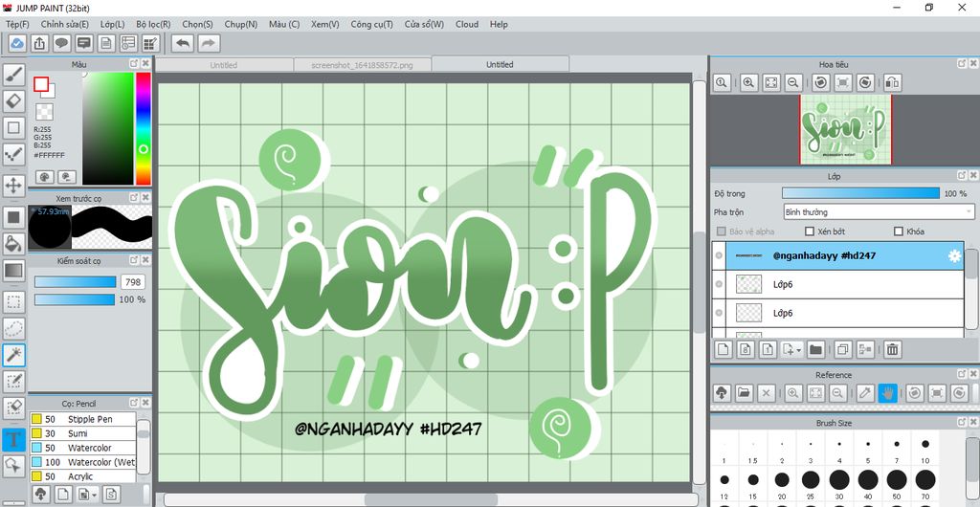This screenshot has height=507, width=980.
Task: Select the transparent color swatch
Action: click(x=44, y=112)
